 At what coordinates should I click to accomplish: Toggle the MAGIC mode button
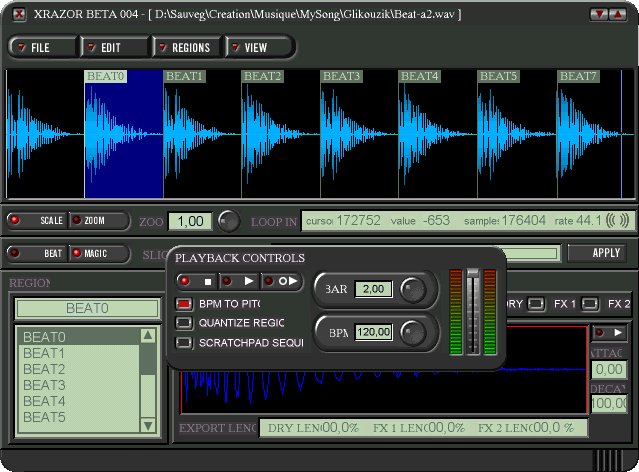[x=98, y=254]
